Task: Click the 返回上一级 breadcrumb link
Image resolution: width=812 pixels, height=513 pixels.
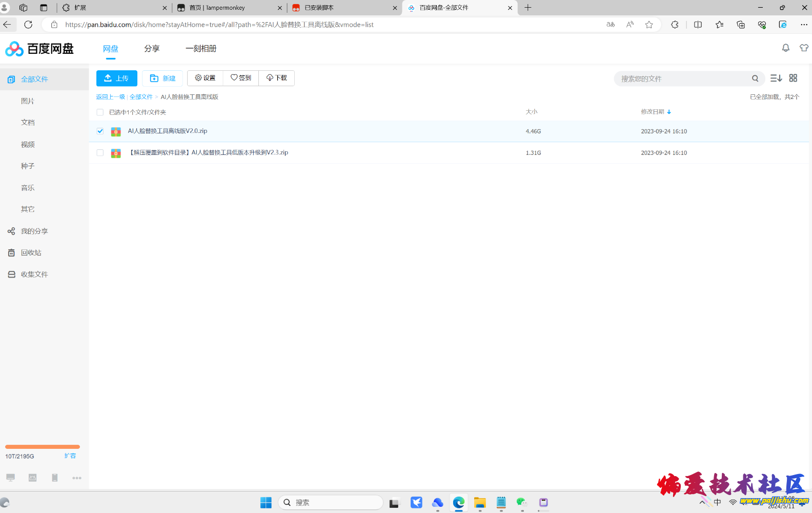Action: (x=110, y=97)
